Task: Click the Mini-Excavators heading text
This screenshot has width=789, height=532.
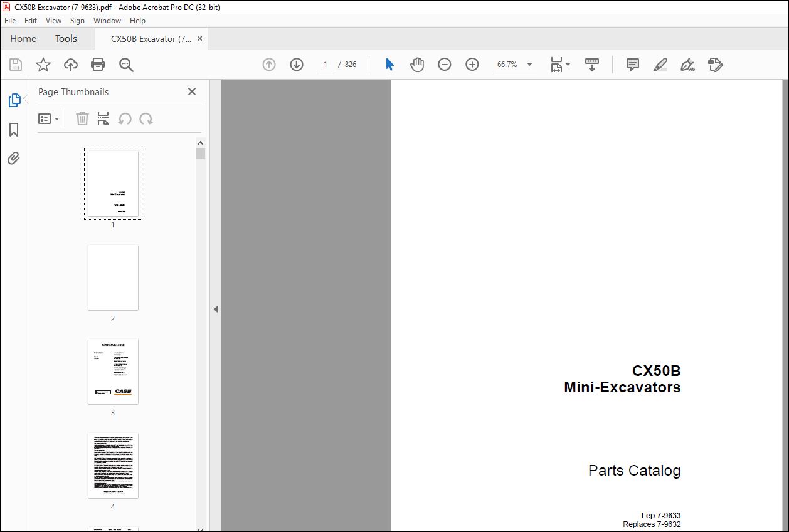Action: pos(622,387)
